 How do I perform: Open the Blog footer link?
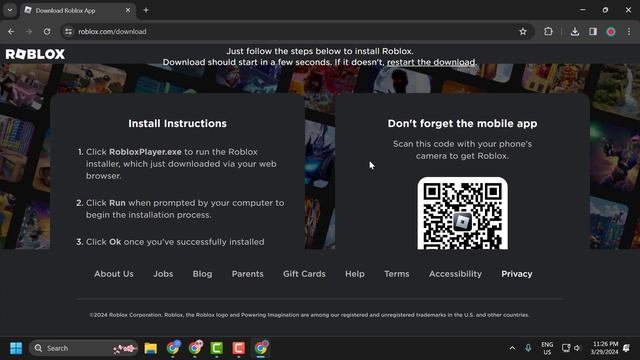(202, 274)
